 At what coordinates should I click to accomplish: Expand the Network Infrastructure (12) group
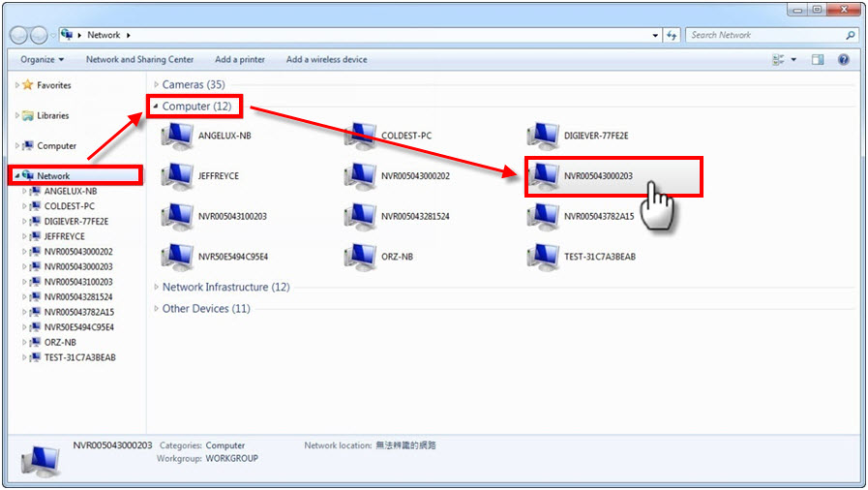point(157,288)
